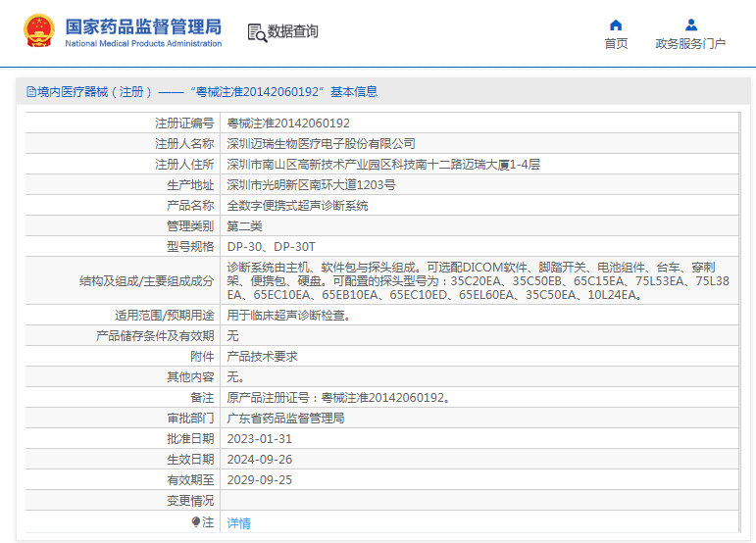Click the 国家药品监督管理局 site title
Screen dimensions: 756x543
(143, 25)
